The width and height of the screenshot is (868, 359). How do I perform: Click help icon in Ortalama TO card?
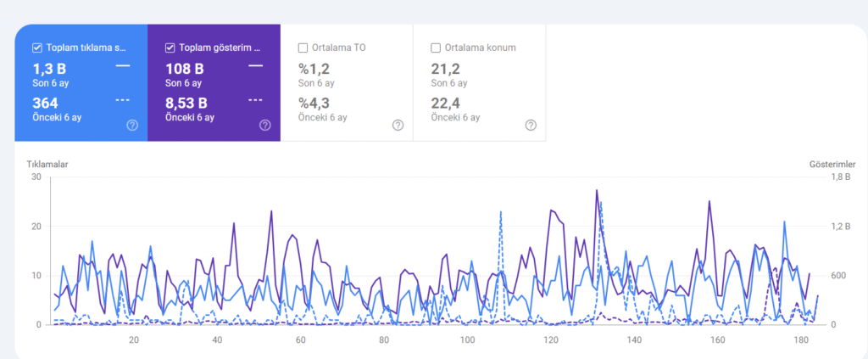398,125
